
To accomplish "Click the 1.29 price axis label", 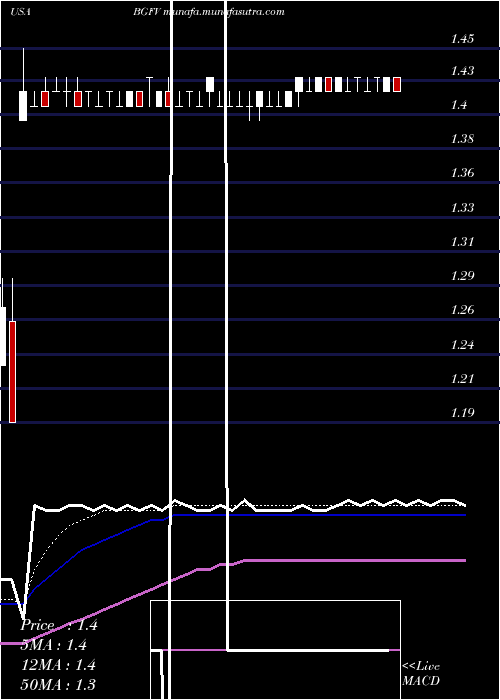I will (x=462, y=275).
